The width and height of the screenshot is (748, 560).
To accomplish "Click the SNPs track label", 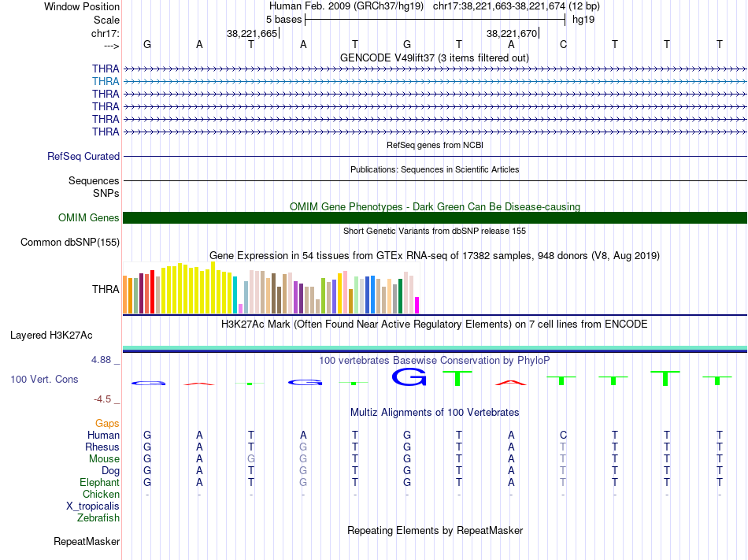I will tap(106, 193).
